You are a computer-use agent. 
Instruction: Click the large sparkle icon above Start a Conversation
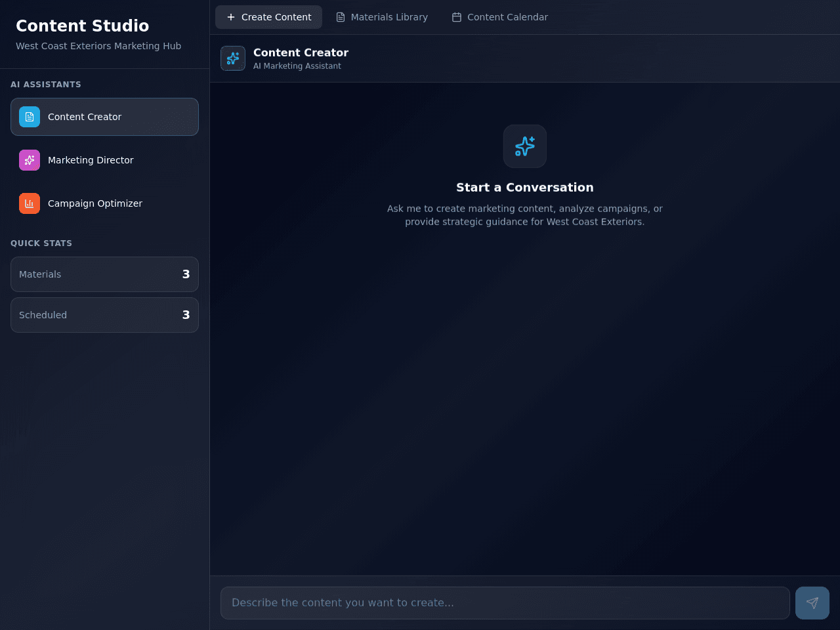coord(525,146)
